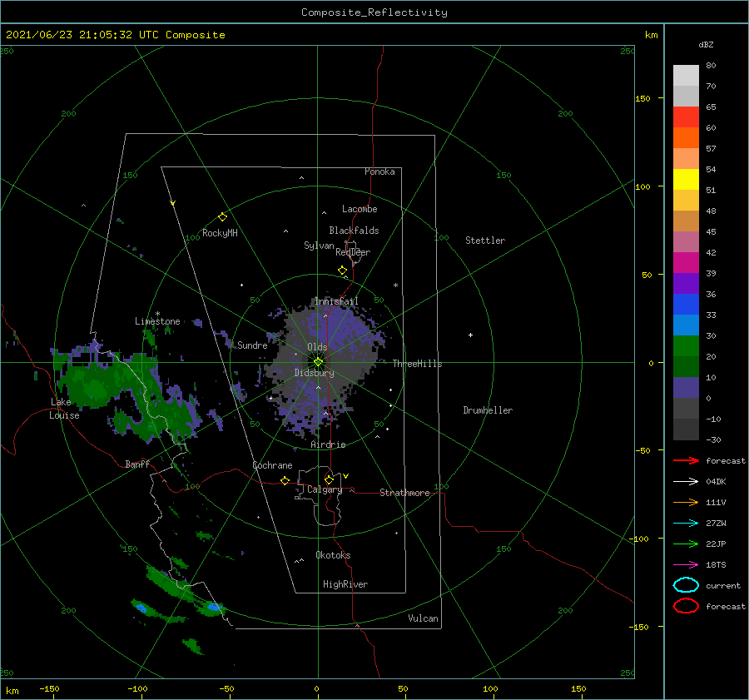Screen dimensions: 749x700
Task: Click the Vulcan town label
Action: coord(424,618)
